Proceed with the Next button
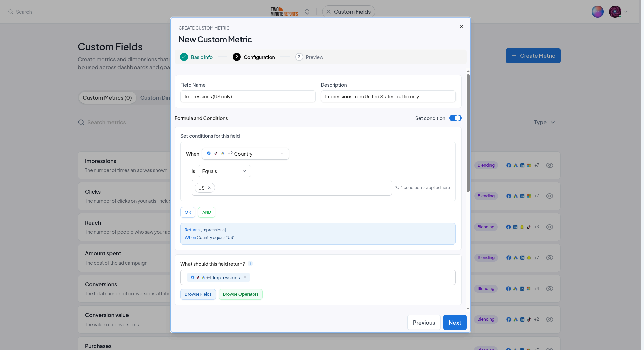The height and width of the screenshot is (350, 644). click(x=455, y=323)
